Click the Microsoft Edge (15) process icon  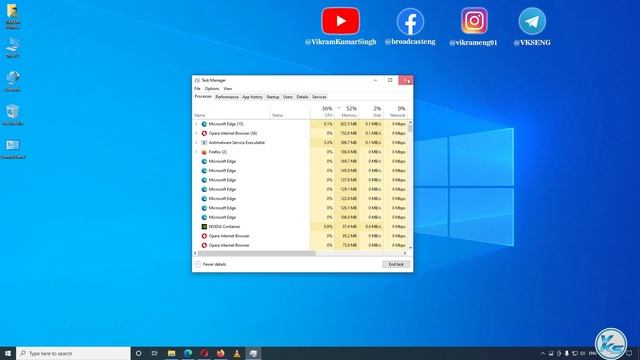click(204, 124)
